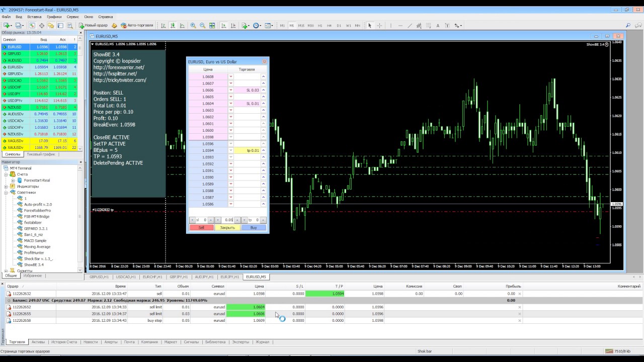Click the Новый ордер button
Screen dimensions: 644x362
pyautogui.click(x=92, y=25)
